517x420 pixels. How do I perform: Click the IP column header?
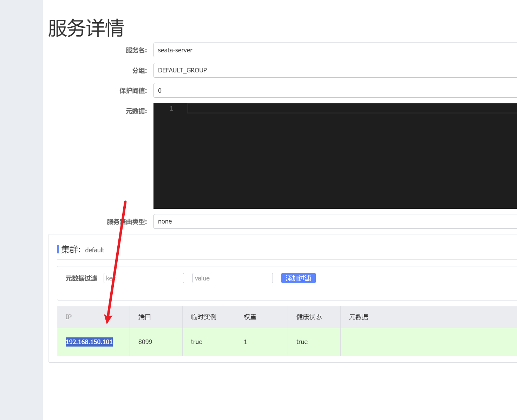click(68, 317)
